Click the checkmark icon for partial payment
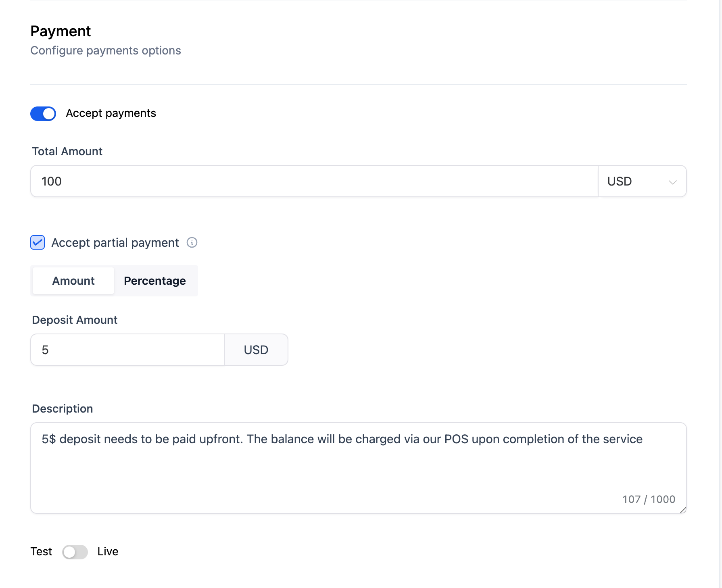Viewport: 722px width, 588px height. click(x=38, y=242)
